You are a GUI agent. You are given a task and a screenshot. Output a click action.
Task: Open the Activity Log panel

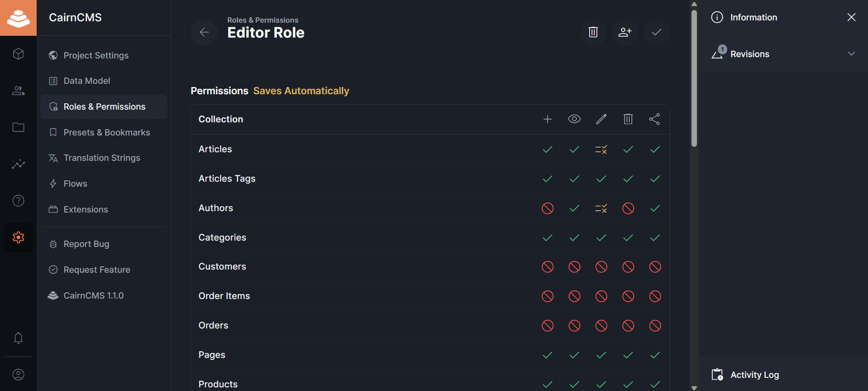783,375
